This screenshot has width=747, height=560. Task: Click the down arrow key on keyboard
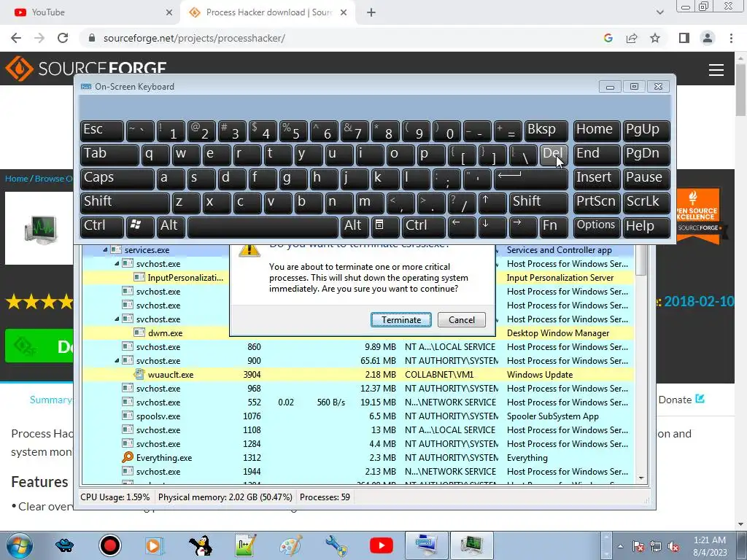(492, 226)
